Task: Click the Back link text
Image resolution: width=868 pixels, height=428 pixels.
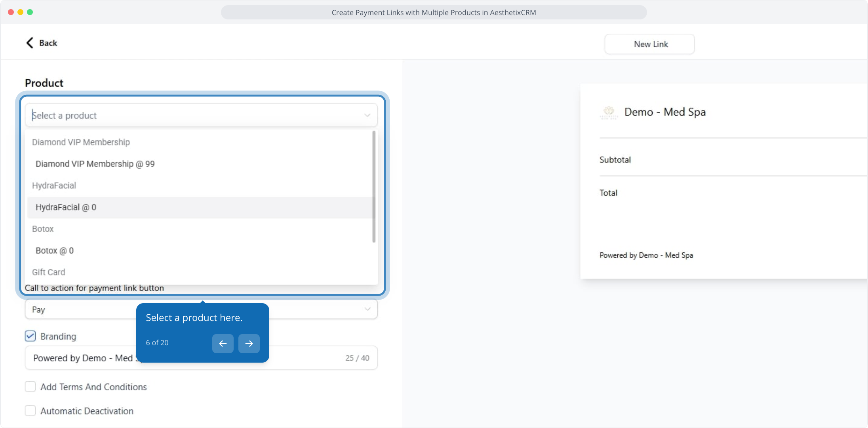Action: tap(48, 43)
